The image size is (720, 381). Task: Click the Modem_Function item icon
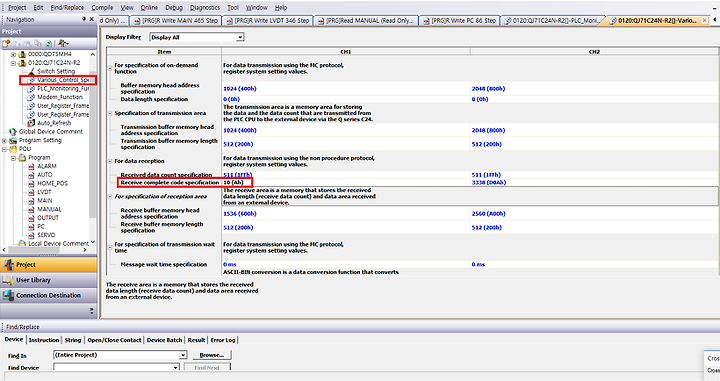click(31, 97)
